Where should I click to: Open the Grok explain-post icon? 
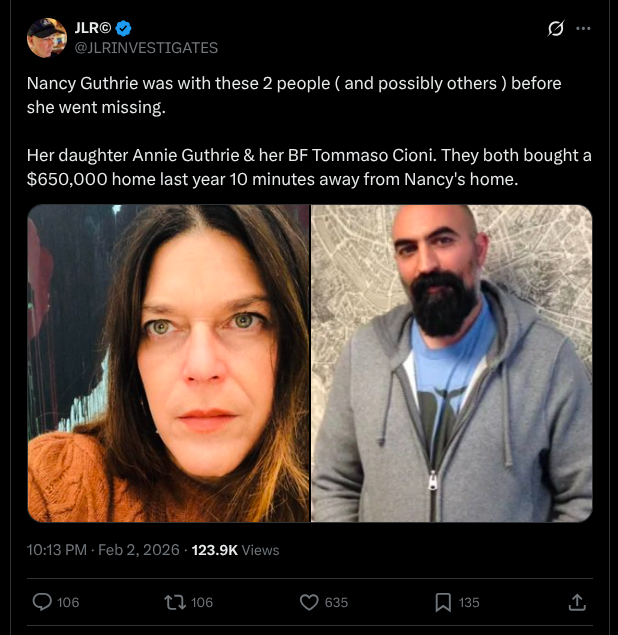pyautogui.click(x=556, y=28)
